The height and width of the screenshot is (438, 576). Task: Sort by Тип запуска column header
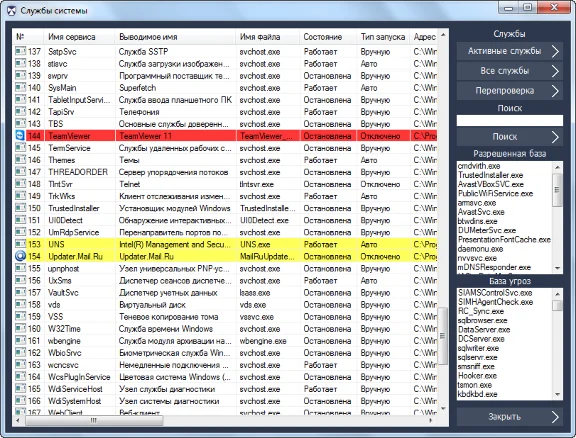coord(383,37)
